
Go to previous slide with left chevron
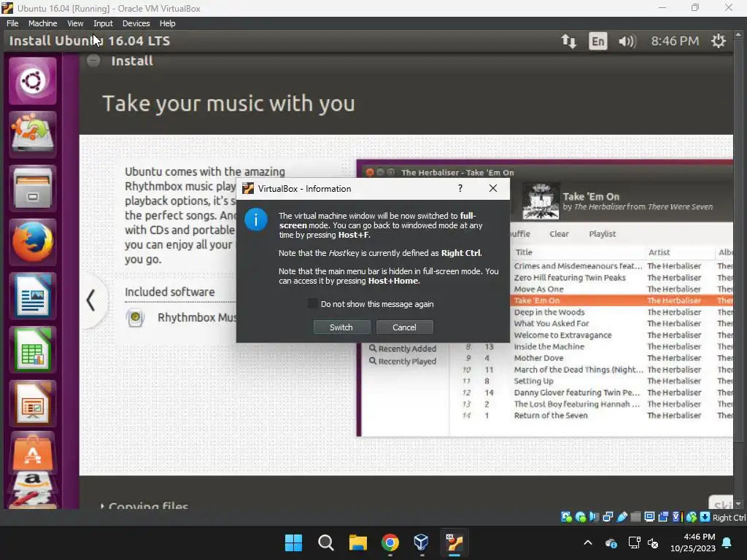click(91, 300)
